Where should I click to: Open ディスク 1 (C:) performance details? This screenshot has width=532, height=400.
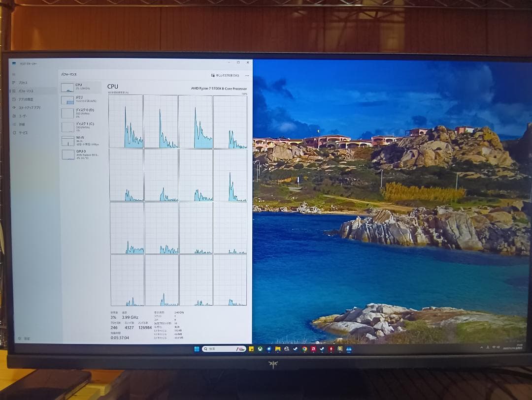click(78, 126)
